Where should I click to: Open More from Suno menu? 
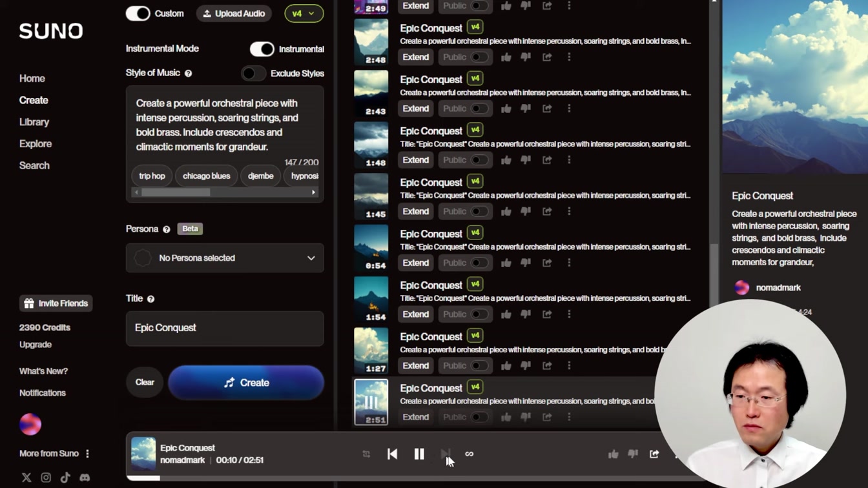55,454
